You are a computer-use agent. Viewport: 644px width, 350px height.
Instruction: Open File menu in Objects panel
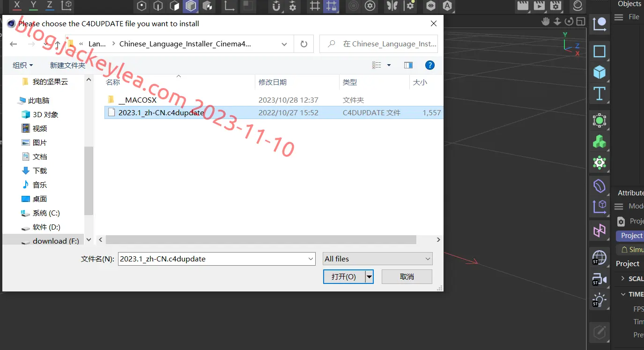tap(634, 17)
